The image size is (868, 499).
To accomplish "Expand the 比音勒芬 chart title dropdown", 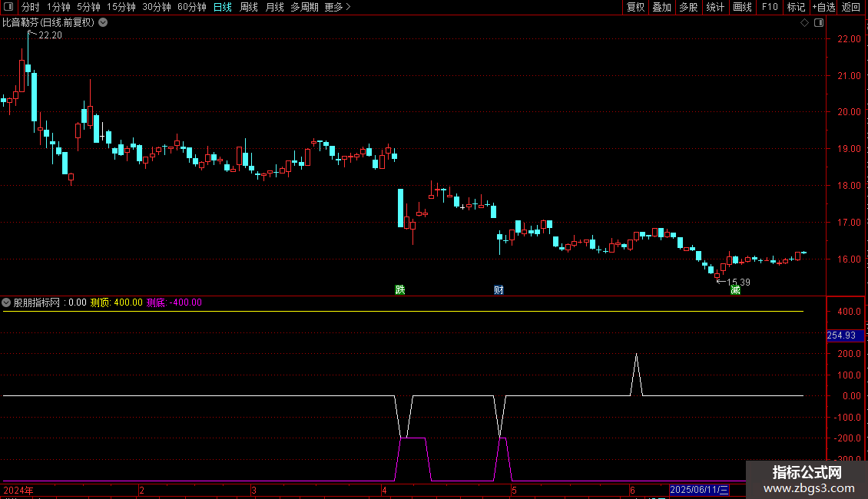I will tap(103, 23).
